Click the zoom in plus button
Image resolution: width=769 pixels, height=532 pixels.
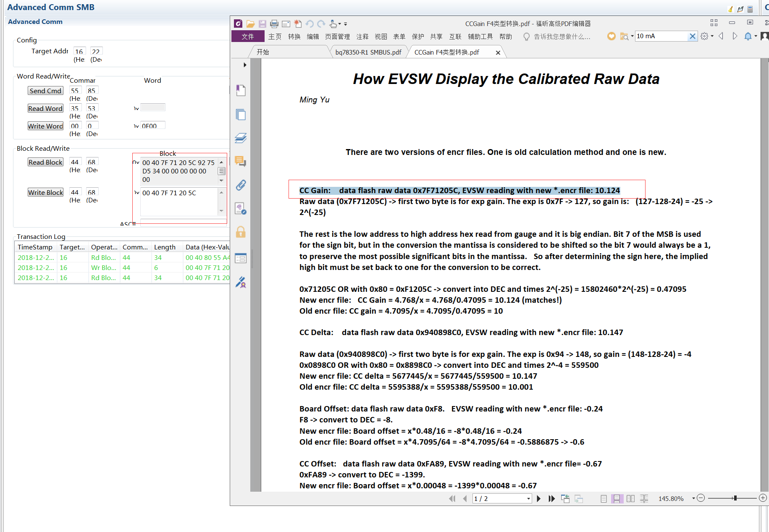763,498
